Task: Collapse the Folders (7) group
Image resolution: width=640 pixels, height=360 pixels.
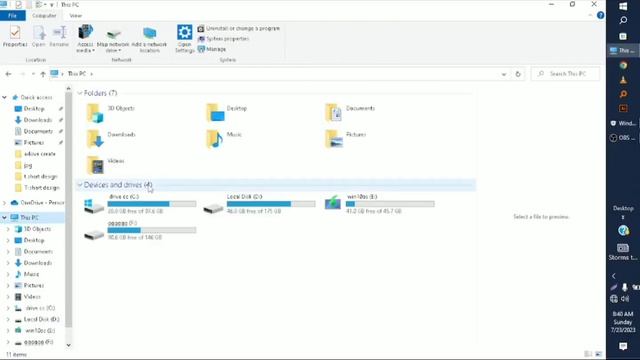Action: pos(80,93)
